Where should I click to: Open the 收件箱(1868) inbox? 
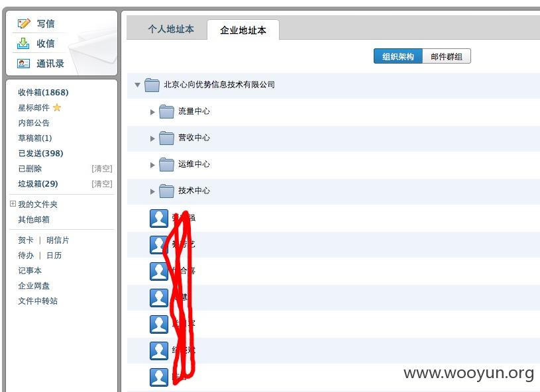tap(43, 93)
